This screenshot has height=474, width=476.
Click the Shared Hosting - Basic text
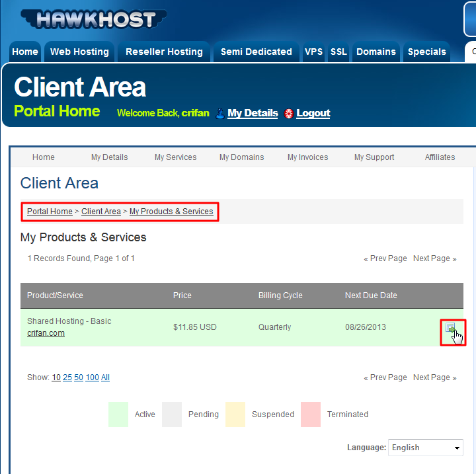pyautogui.click(x=69, y=321)
